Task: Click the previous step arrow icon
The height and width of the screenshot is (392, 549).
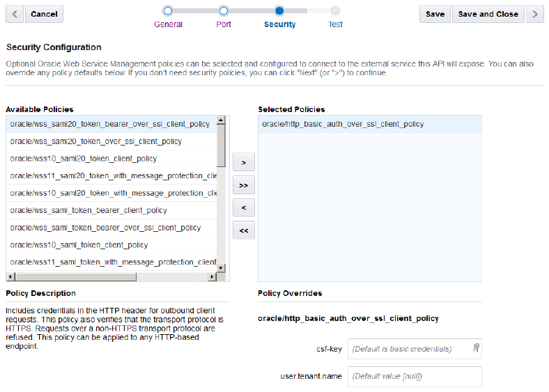Action: [15, 14]
